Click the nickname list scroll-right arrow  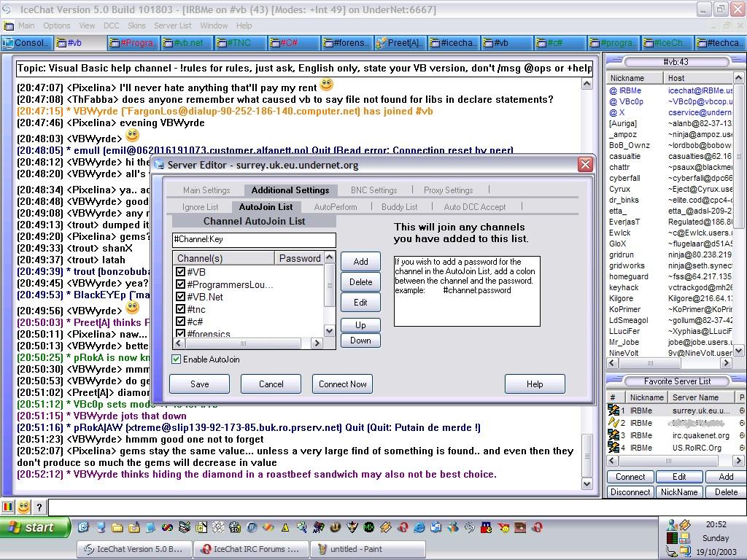click(x=726, y=363)
